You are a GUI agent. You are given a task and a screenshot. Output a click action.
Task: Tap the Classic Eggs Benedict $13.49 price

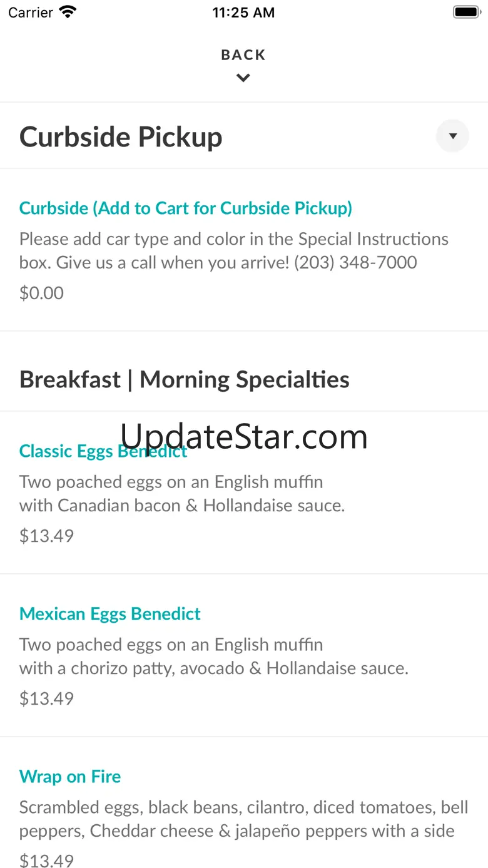tap(46, 536)
